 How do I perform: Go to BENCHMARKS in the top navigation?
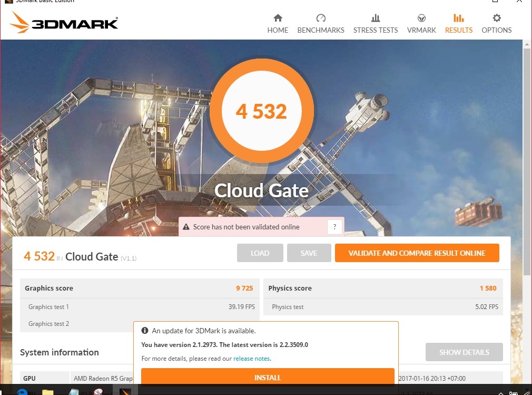pos(321,24)
